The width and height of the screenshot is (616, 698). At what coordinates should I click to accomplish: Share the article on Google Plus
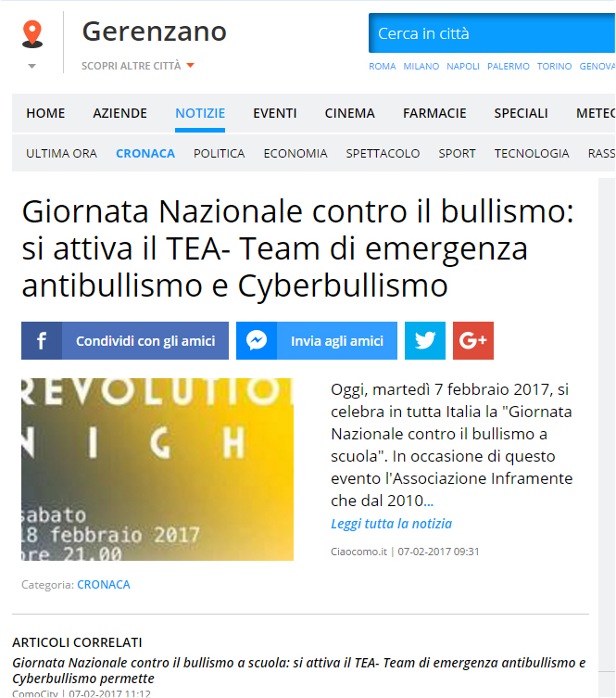(x=473, y=340)
